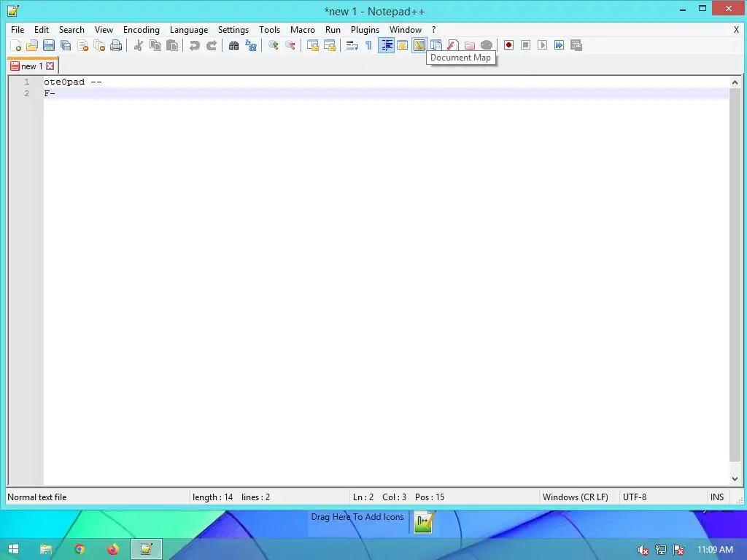Image resolution: width=747 pixels, height=560 pixels.
Task: Open the Tools menu
Action: tap(269, 29)
